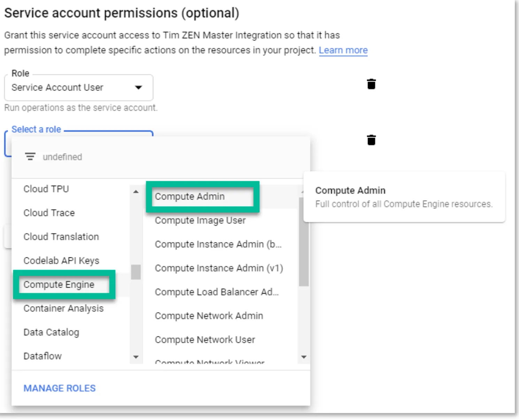This screenshot has width=519, height=420.
Task: Click 'Run operations as the service account.' text
Action: pyautogui.click(x=81, y=108)
